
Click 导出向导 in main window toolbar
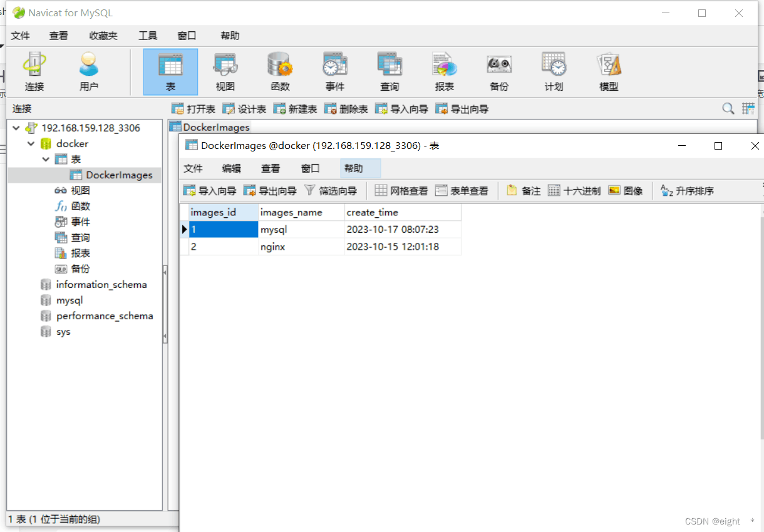pos(462,109)
